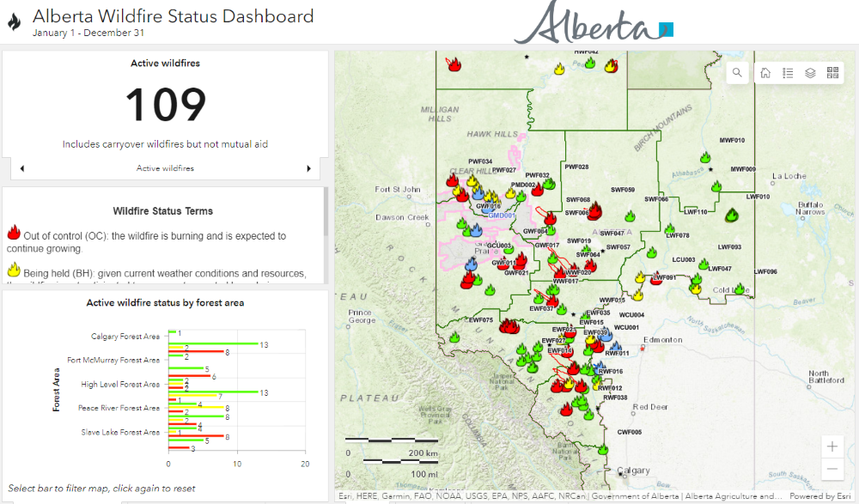Select the Active wildfires tab label

(165, 168)
